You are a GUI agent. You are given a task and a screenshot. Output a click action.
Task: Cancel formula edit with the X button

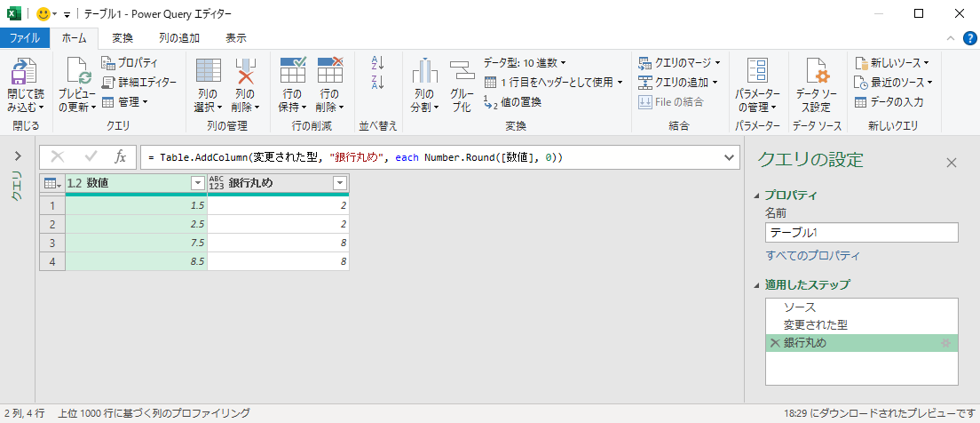58,157
